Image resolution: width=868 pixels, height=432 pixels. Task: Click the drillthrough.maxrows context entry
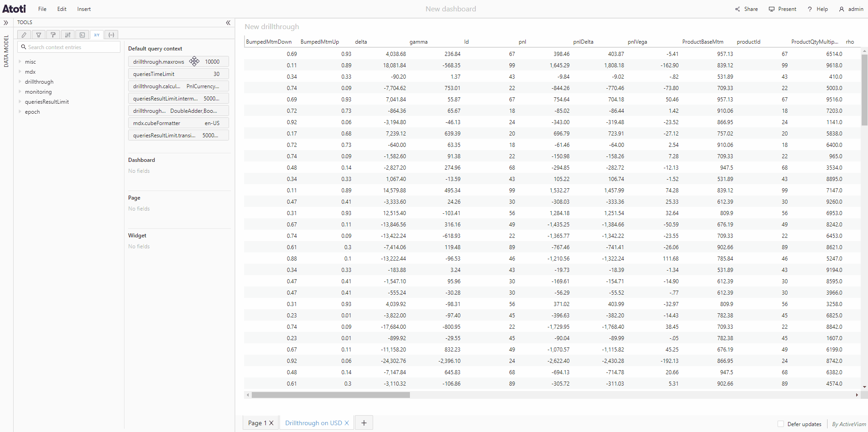coord(179,62)
